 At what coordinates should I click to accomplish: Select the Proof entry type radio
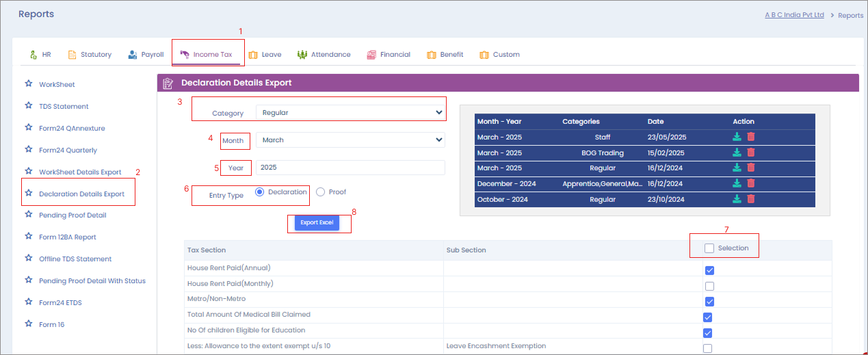pyautogui.click(x=320, y=192)
